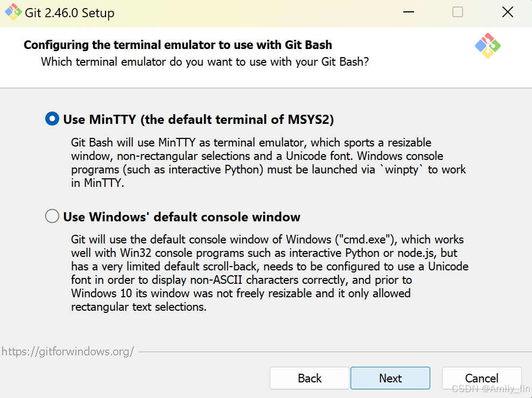Click the "Use MinTTY (the default terminal of MSYS2)" label

point(199,120)
